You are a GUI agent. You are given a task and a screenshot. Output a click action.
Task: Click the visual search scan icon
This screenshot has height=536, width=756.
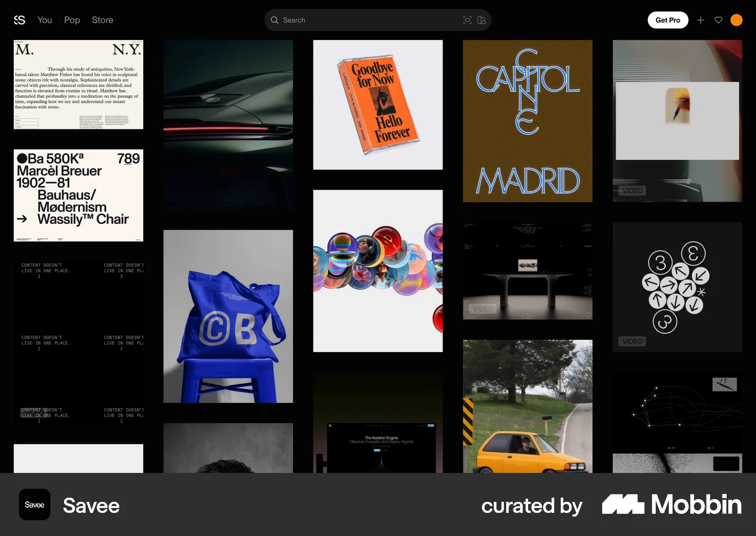point(467,20)
